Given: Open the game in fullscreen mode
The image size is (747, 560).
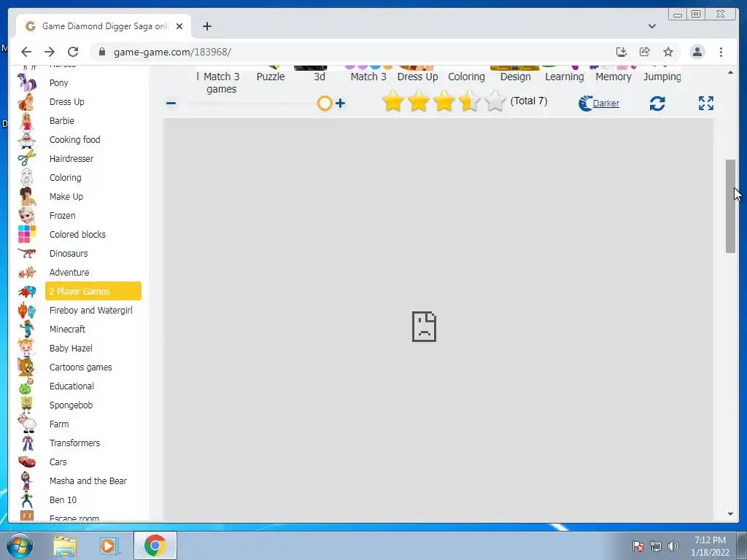Looking at the screenshot, I should click(706, 103).
